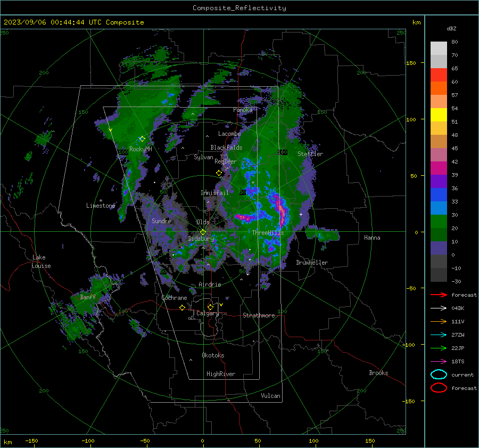Click the Sylvan label on map

(203, 157)
